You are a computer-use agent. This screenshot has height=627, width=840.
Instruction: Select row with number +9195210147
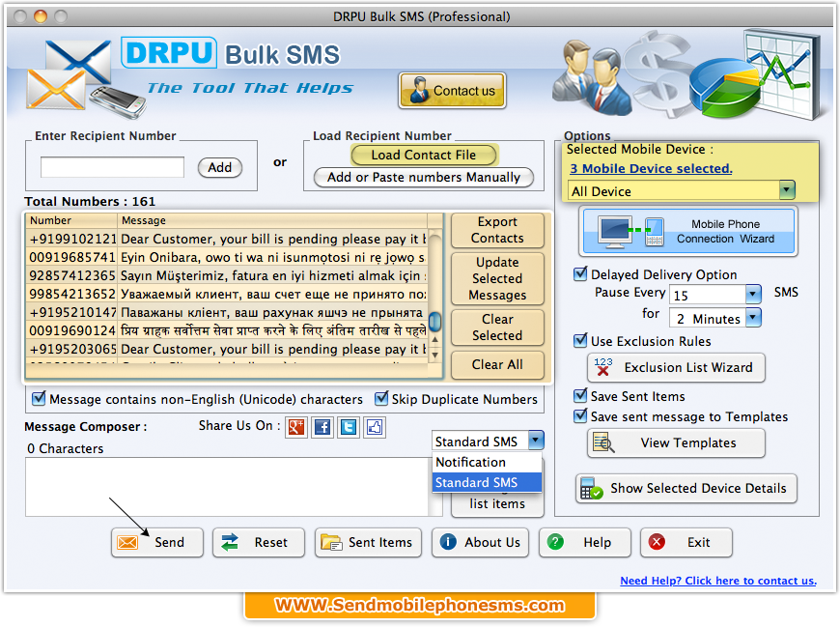[227, 312]
